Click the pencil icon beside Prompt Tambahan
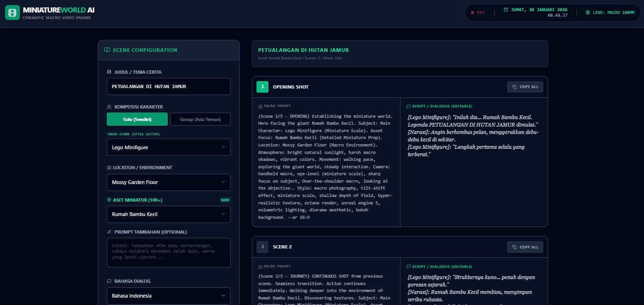Image resolution: width=644 pixels, height=305 pixels. click(109, 232)
